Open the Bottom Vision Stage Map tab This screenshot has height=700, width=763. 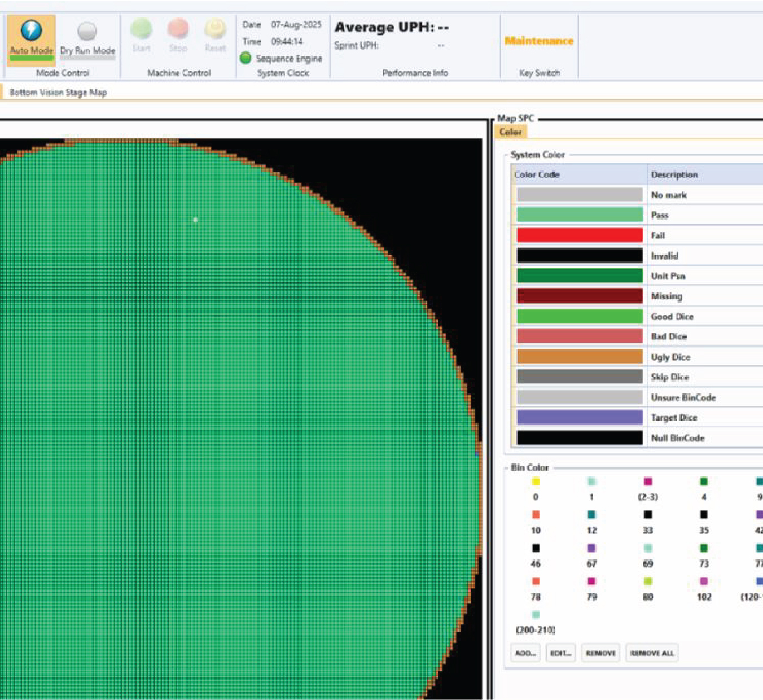(x=58, y=93)
